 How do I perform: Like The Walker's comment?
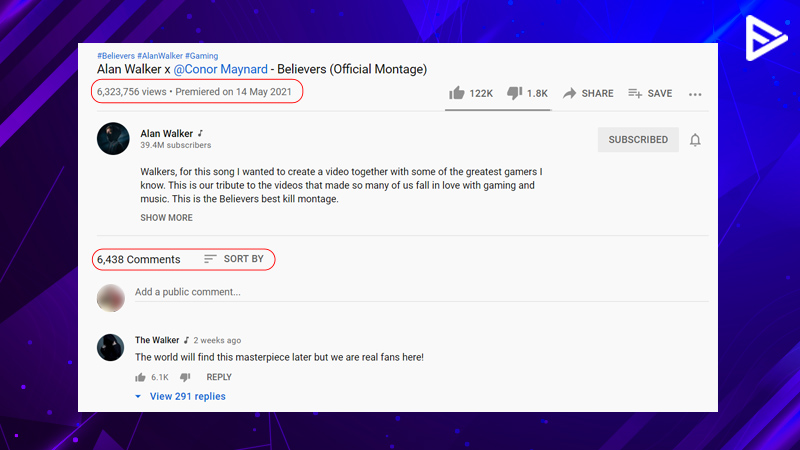point(140,377)
